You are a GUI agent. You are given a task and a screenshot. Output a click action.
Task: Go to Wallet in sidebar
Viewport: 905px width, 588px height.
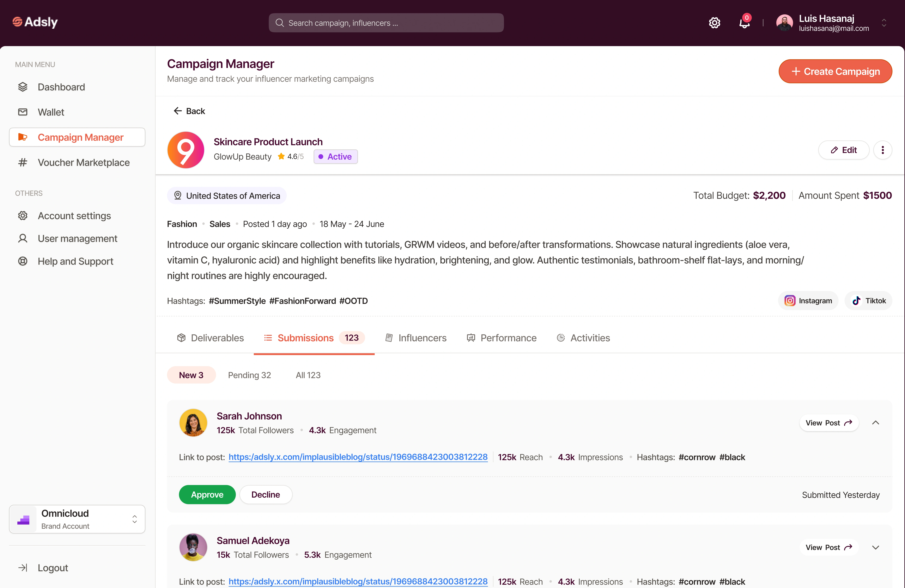click(x=51, y=112)
